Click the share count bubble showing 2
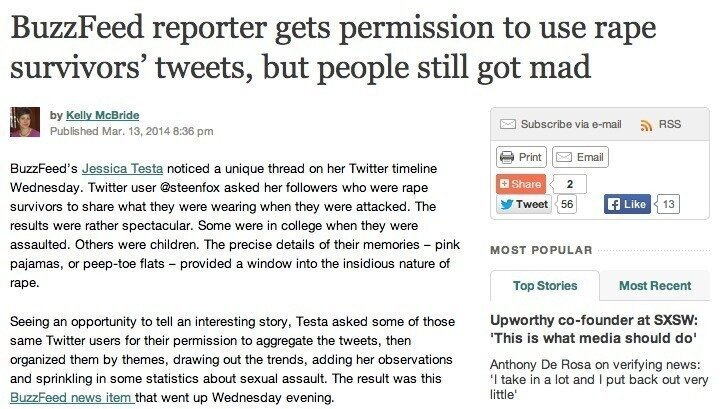Viewport: 723px width, 409px height. [570, 184]
